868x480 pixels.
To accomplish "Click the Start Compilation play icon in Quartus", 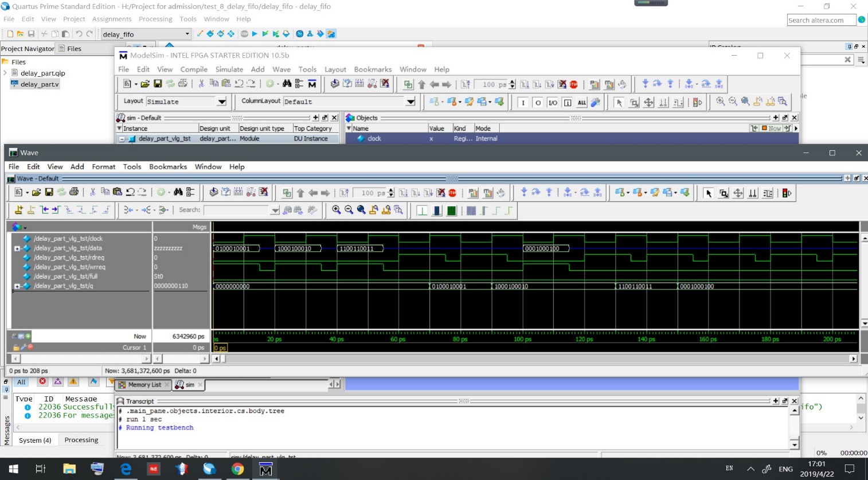I will 255,34.
